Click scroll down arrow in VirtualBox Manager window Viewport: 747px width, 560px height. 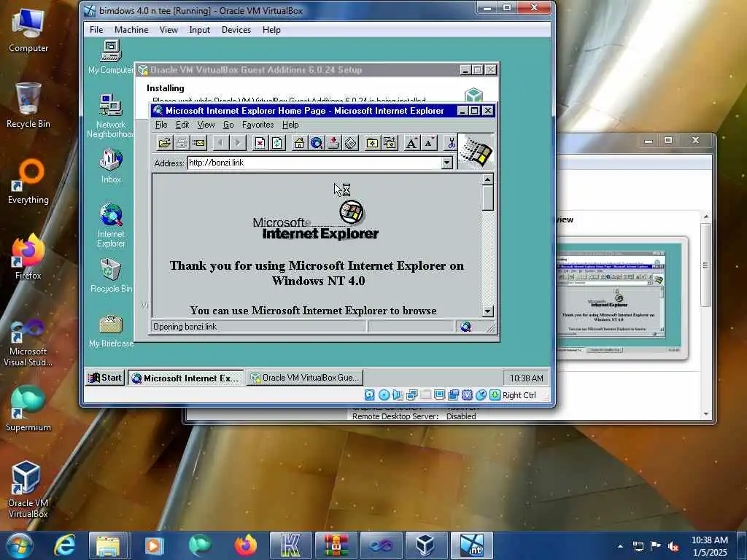click(706, 414)
